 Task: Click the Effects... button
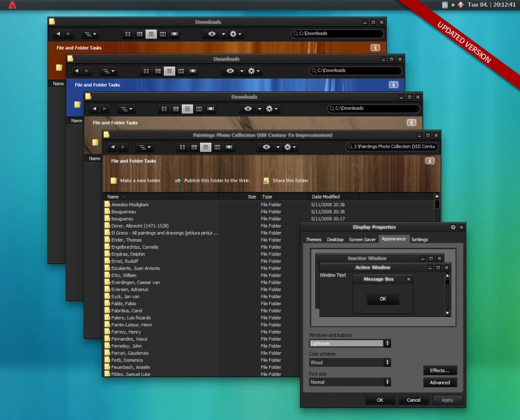point(440,370)
